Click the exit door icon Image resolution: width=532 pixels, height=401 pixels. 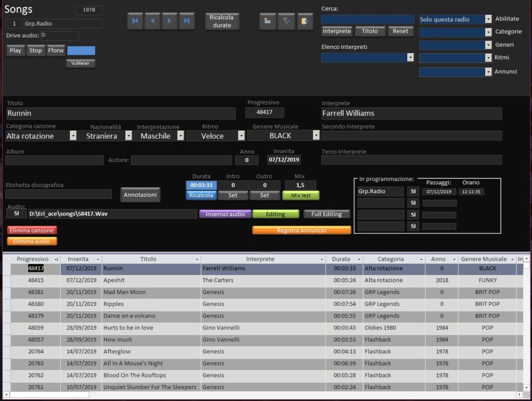304,21
